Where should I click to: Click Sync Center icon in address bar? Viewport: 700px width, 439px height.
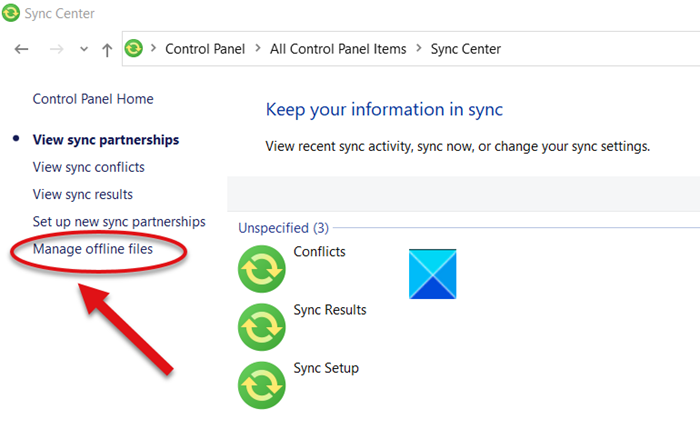point(134,48)
